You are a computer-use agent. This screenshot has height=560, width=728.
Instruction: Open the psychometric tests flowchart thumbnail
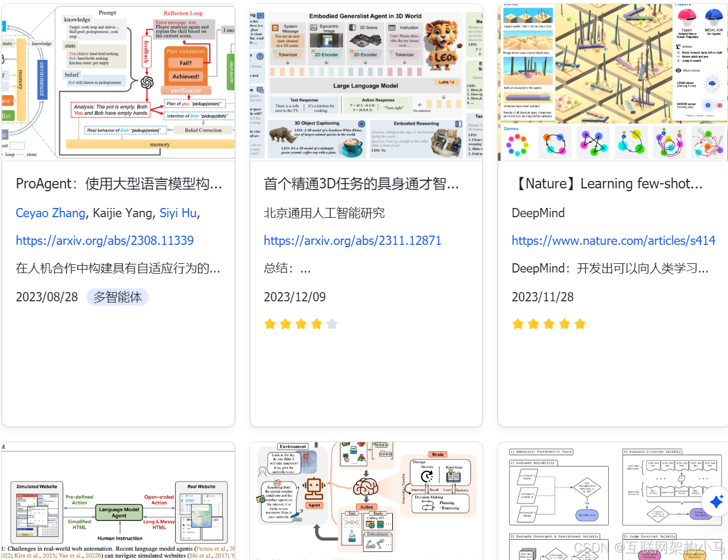613,501
